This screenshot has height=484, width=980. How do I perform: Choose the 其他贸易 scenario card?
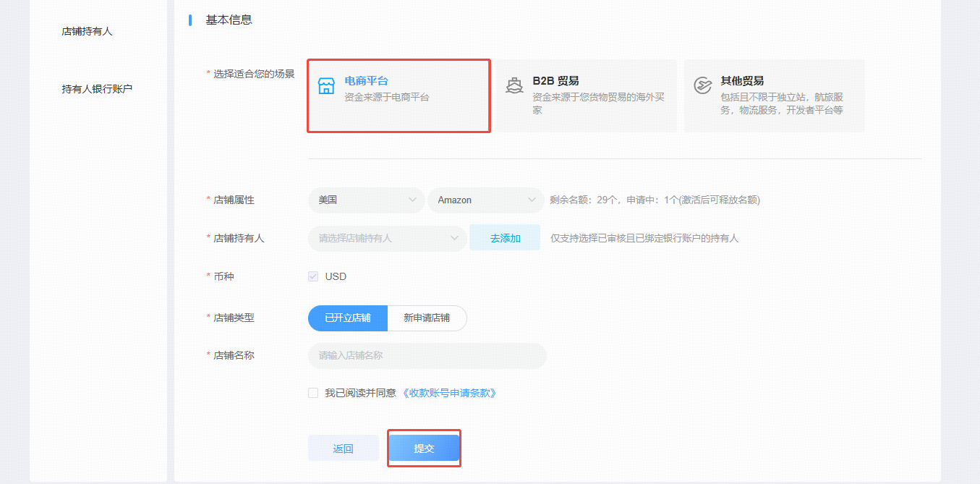(x=775, y=95)
